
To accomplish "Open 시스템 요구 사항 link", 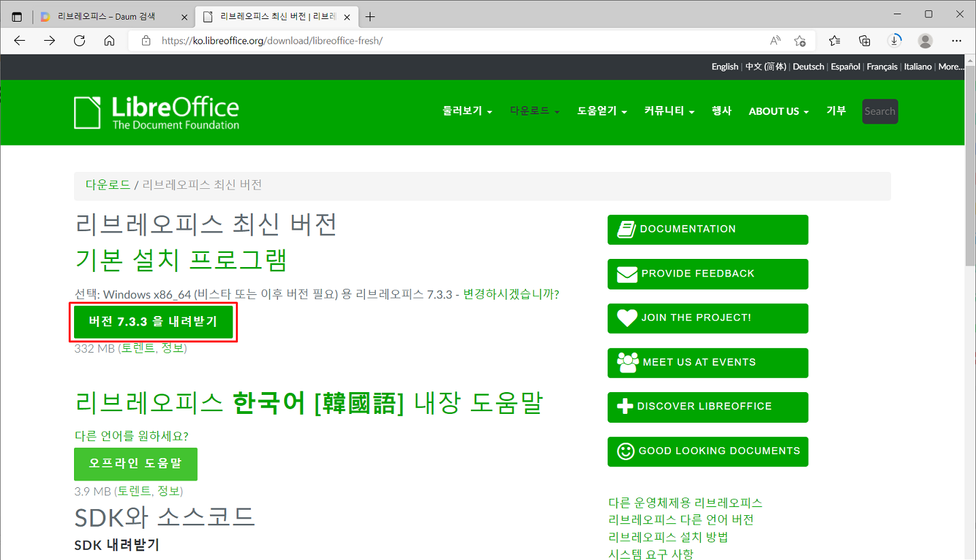I will [x=651, y=554].
